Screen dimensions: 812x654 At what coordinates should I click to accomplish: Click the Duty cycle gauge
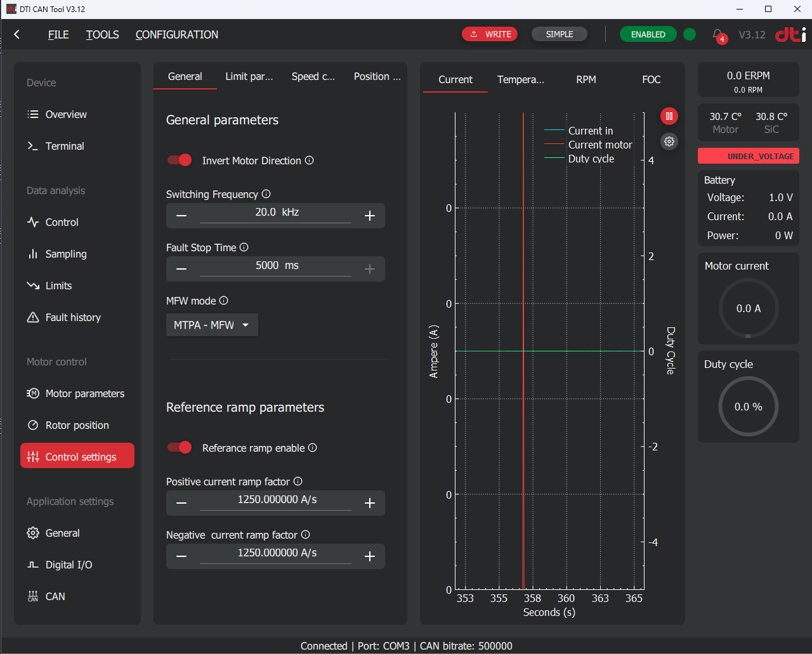pos(749,407)
